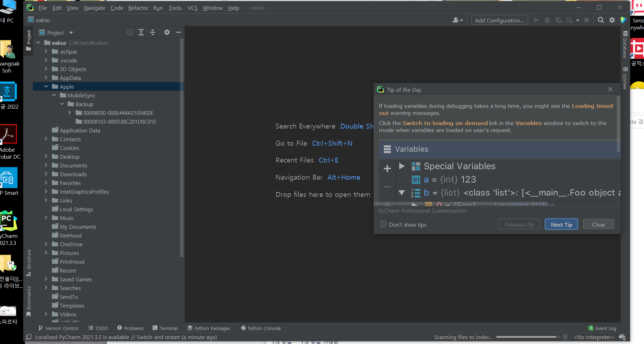Open the Tools menu
The image size is (644, 344).
pyautogui.click(x=175, y=8)
